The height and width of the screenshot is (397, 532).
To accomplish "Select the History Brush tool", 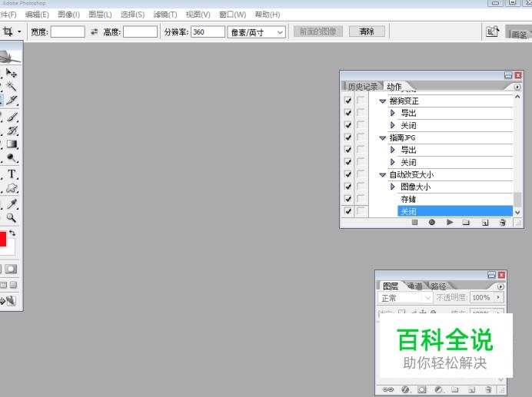I will point(12,131).
